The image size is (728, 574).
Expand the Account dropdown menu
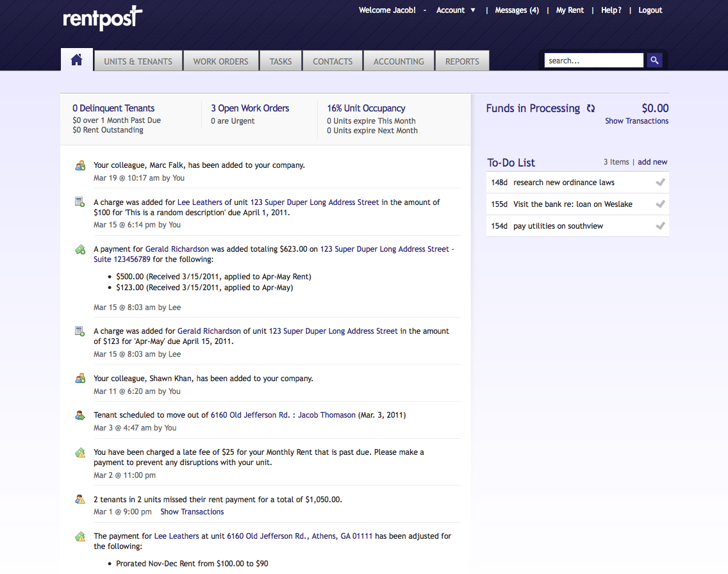[456, 10]
